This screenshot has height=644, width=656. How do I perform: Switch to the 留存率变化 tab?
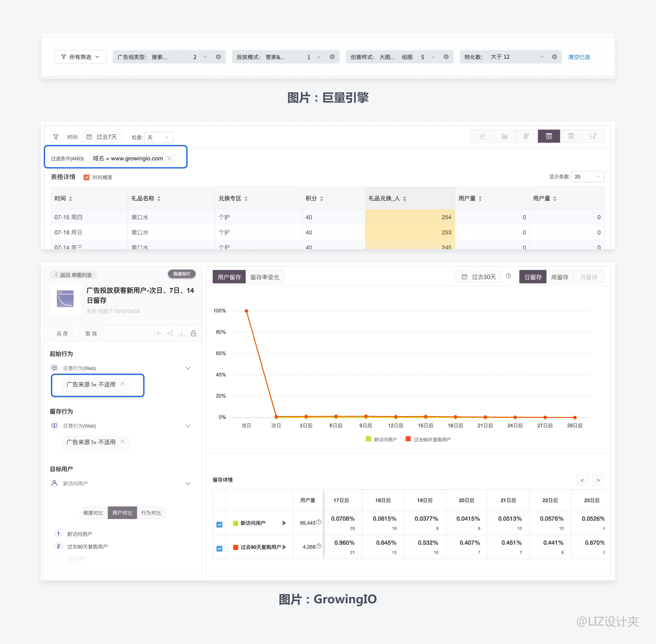[265, 277]
